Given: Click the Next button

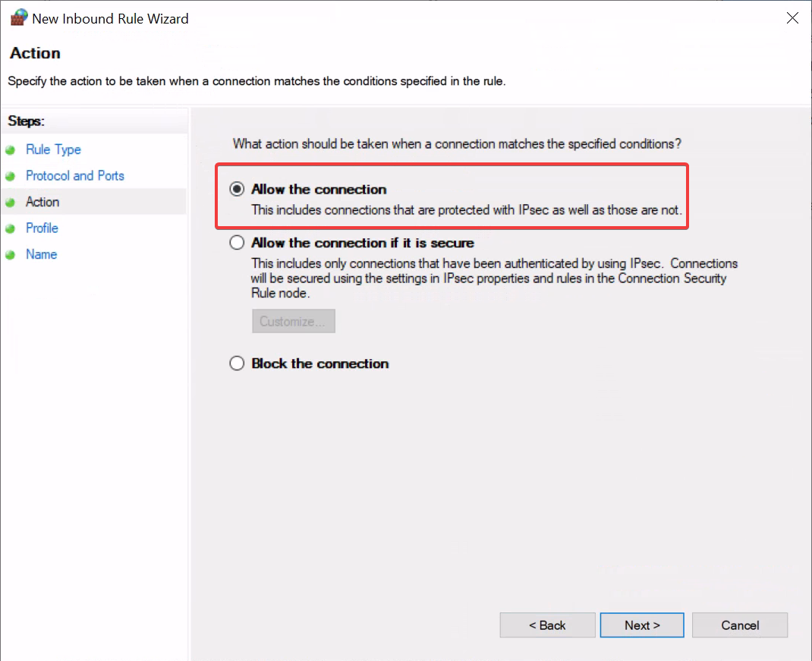Looking at the screenshot, I should click(641, 625).
